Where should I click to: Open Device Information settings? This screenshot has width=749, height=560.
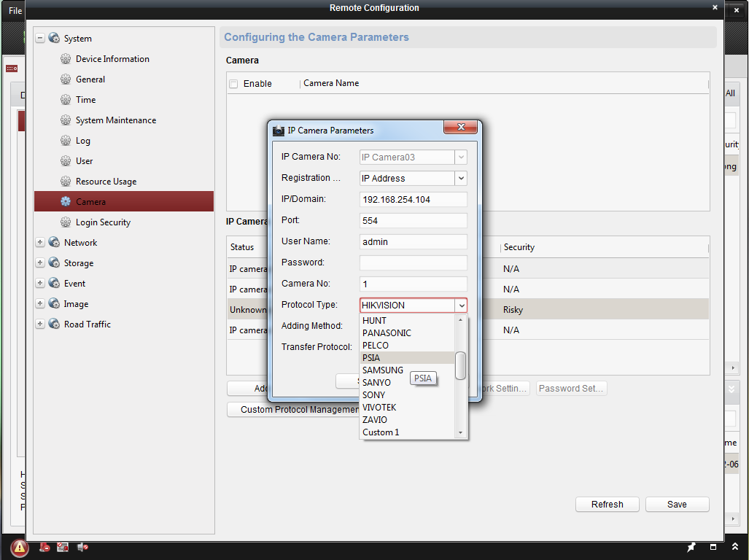click(112, 59)
